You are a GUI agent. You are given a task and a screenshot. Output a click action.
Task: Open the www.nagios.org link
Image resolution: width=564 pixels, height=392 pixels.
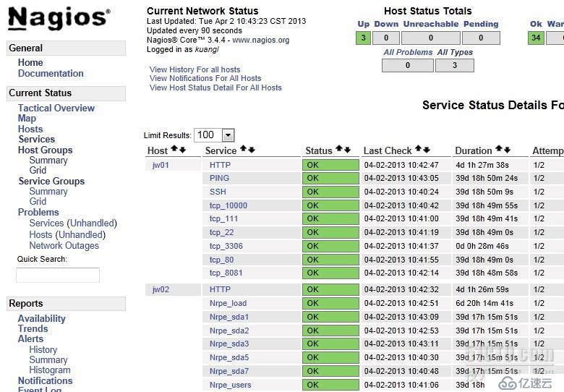pos(261,40)
